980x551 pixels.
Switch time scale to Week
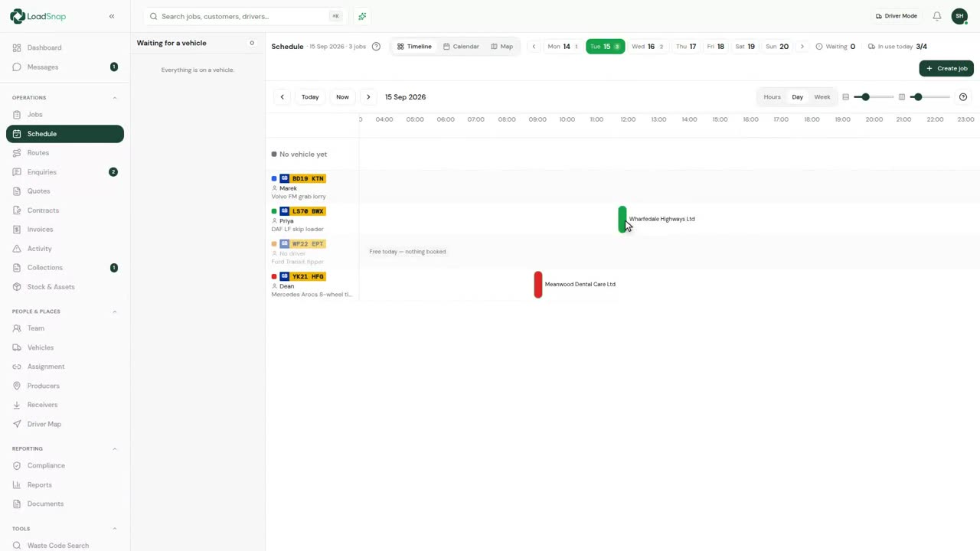[x=822, y=97]
